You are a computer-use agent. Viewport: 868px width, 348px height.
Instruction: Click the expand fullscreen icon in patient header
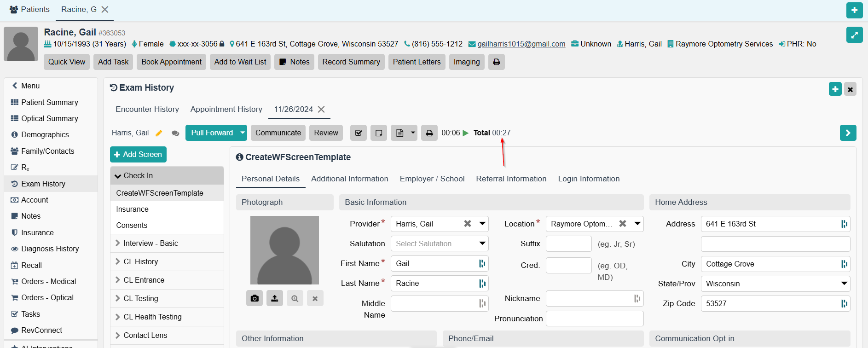click(854, 35)
